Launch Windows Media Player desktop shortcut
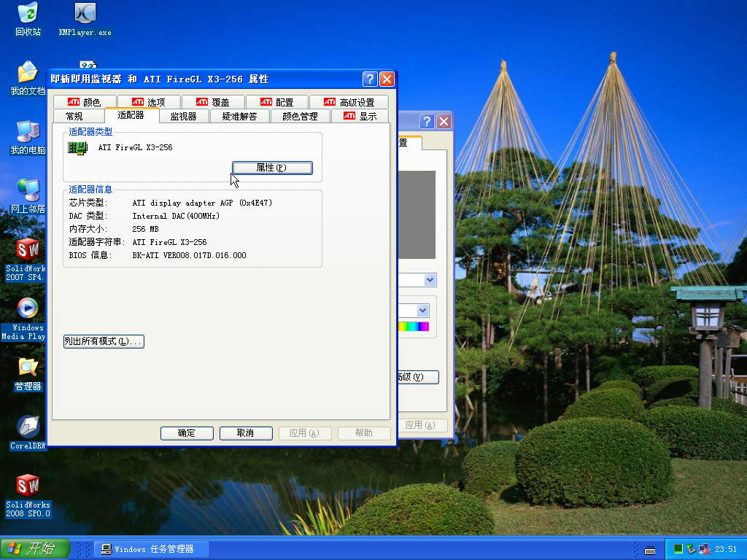Screen dimensions: 747x560 24,319
